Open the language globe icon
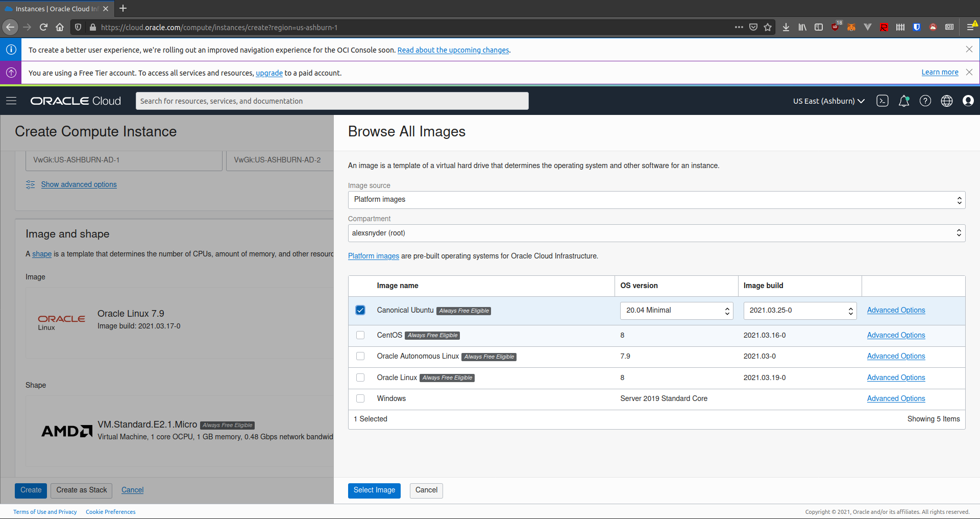This screenshot has height=519, width=980. click(x=947, y=101)
